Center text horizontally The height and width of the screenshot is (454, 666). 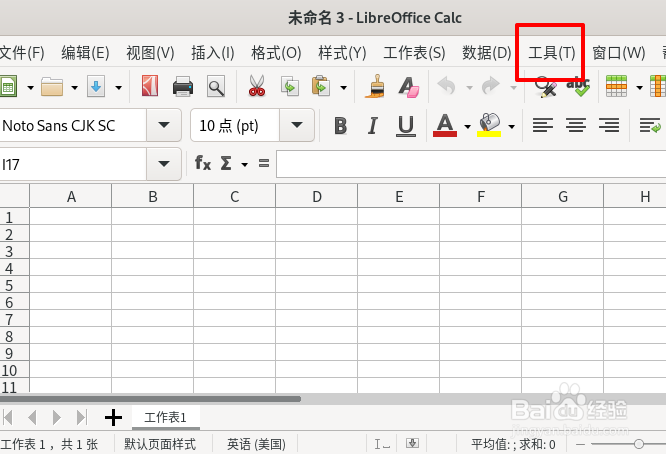(576, 126)
